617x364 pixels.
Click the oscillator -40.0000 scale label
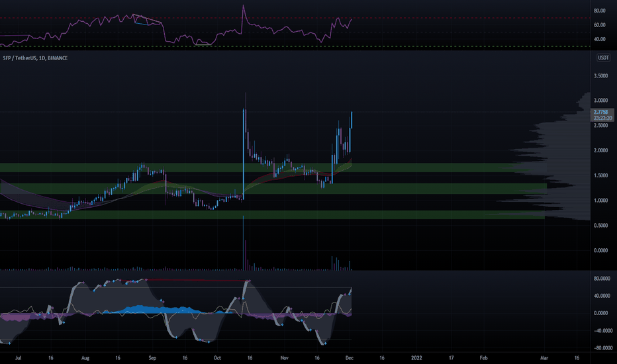point(602,330)
